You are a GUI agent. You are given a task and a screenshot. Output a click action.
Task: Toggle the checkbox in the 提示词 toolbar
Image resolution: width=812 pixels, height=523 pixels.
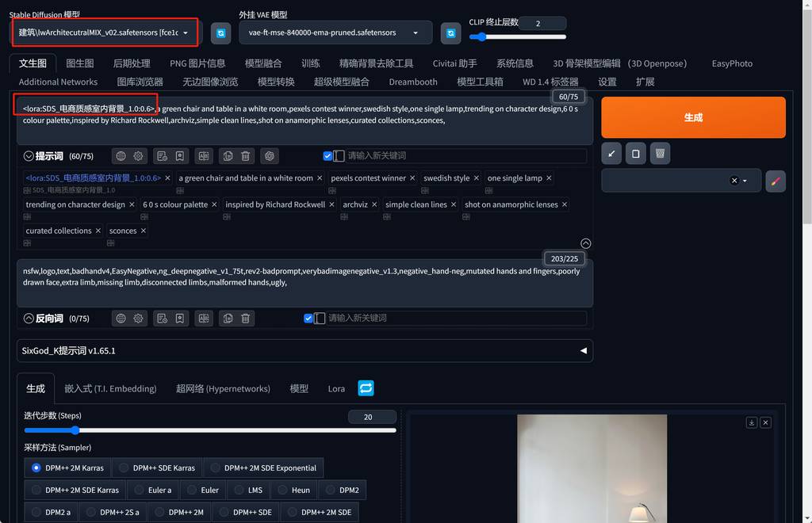327,156
